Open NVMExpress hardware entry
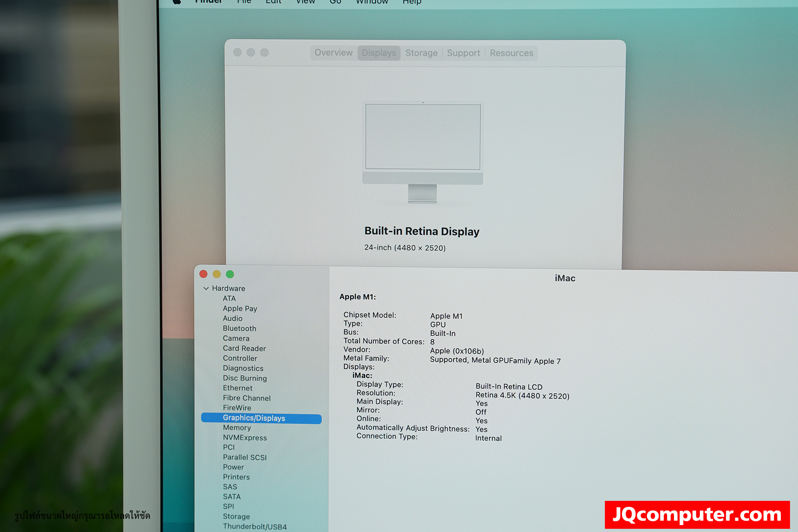Screen dimensions: 798x532 (x=245, y=438)
